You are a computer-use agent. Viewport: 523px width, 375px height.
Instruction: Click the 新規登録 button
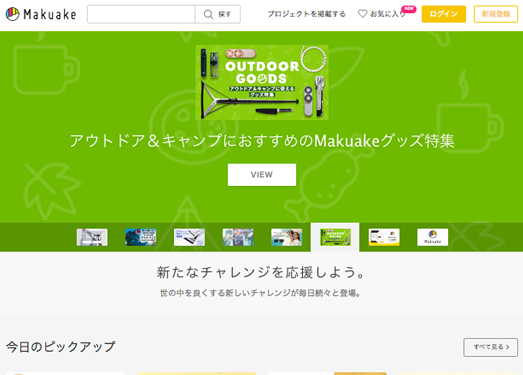(x=496, y=14)
